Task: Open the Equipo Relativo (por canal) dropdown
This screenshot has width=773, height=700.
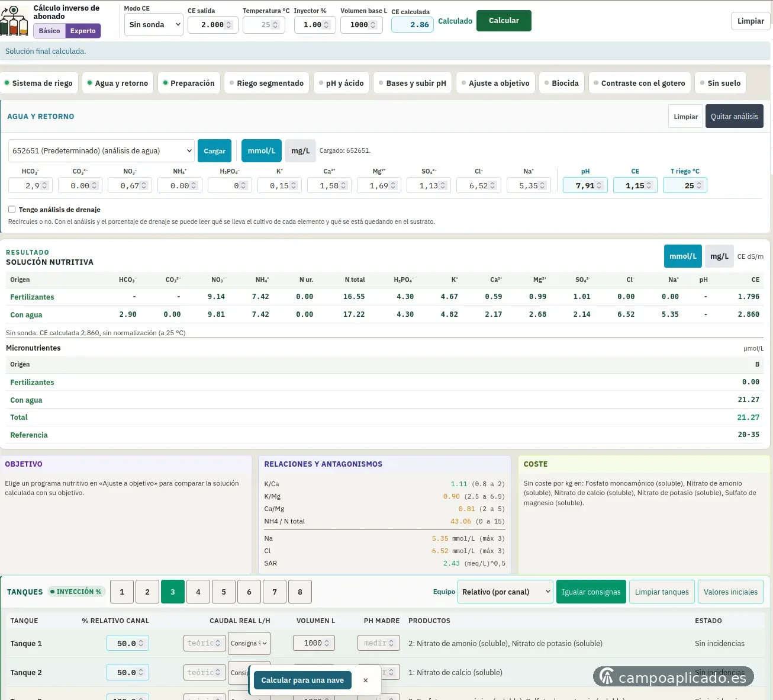Action: (505, 592)
